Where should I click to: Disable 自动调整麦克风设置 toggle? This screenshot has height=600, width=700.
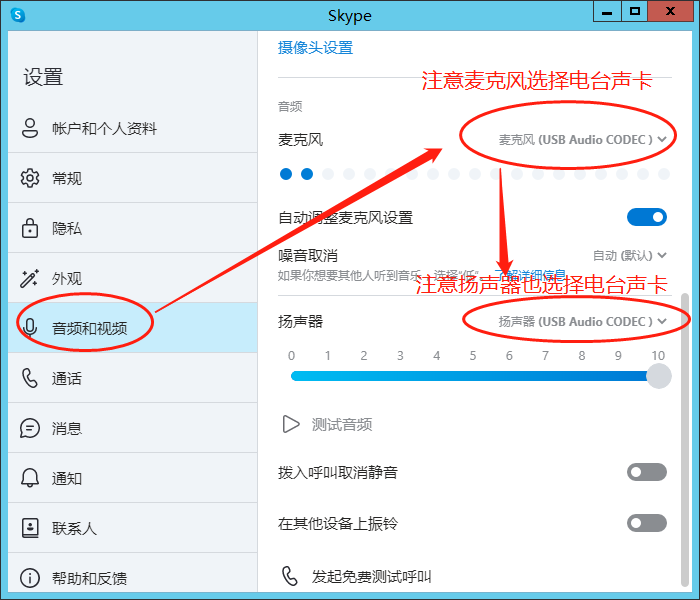[x=647, y=217]
